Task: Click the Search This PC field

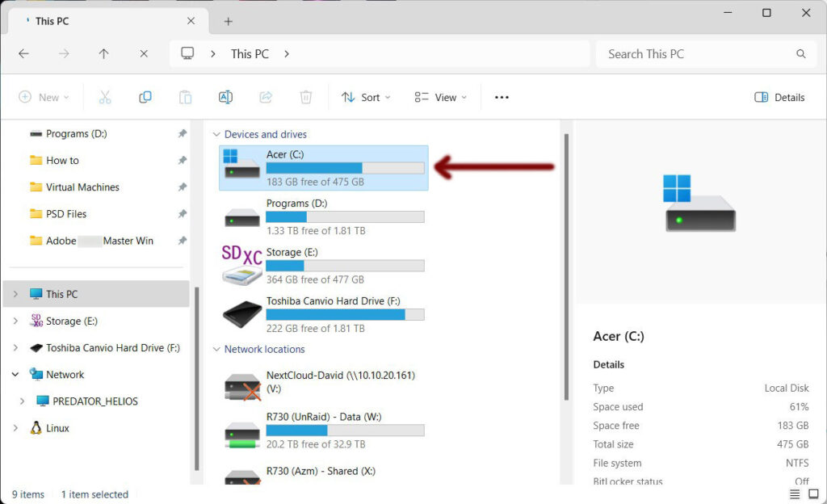Action: click(x=695, y=54)
